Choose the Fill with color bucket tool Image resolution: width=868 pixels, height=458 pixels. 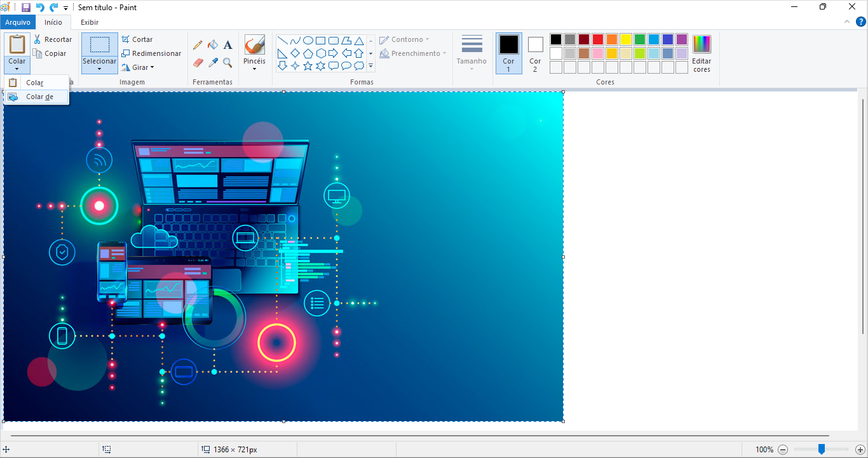pos(213,45)
